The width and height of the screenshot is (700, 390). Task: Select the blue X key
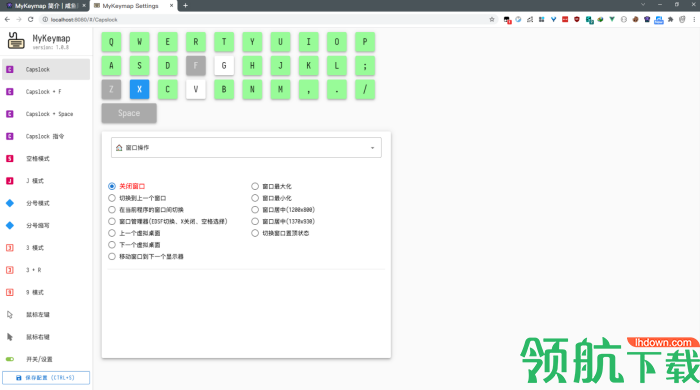[x=139, y=89]
